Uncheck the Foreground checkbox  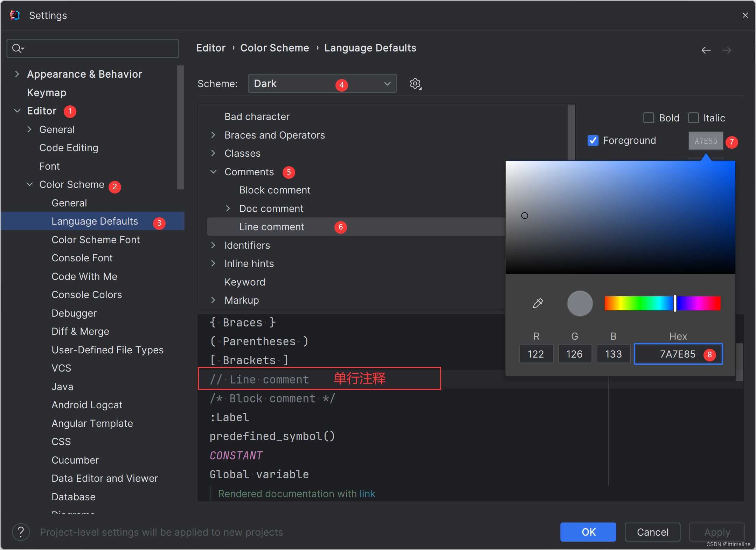click(x=593, y=141)
